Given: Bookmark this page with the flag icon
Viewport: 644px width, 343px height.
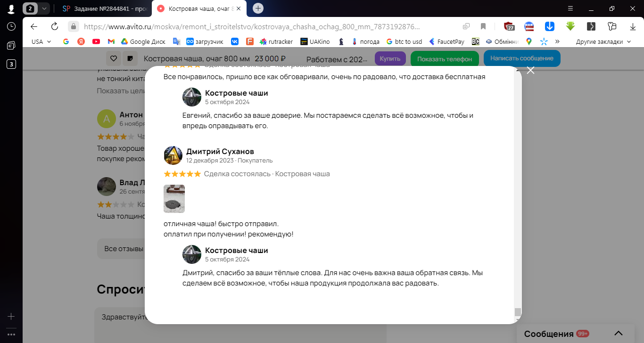Looking at the screenshot, I should tap(483, 26).
